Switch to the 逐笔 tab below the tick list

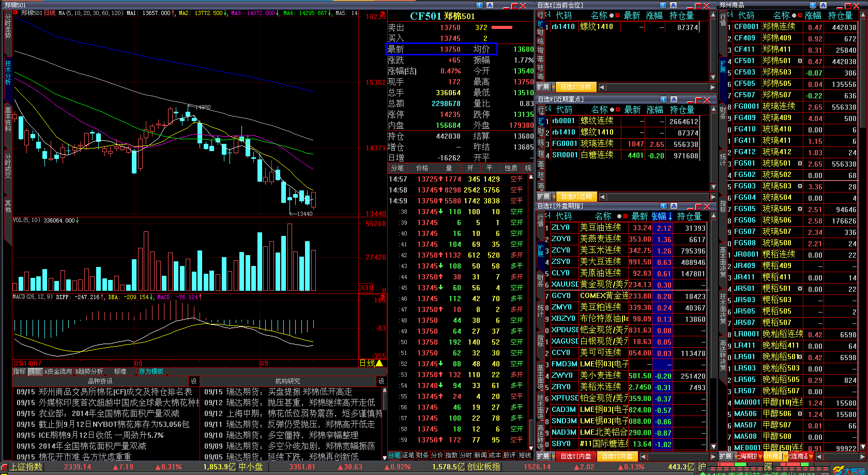coord(408,455)
